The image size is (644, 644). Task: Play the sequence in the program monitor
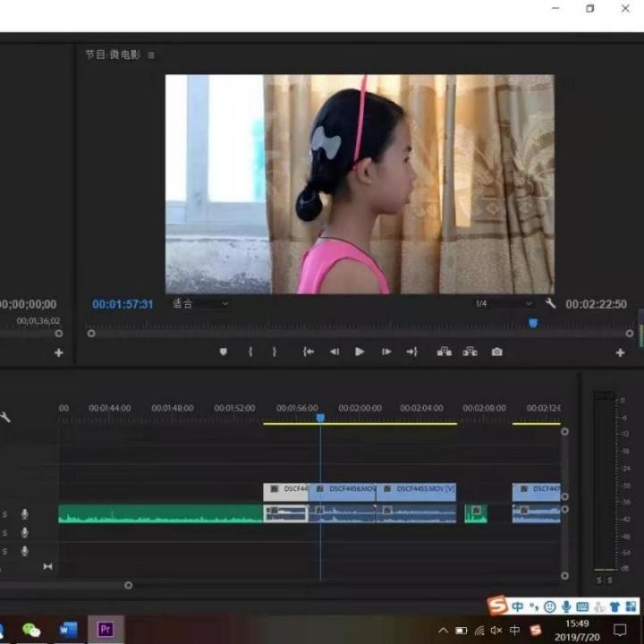360,352
